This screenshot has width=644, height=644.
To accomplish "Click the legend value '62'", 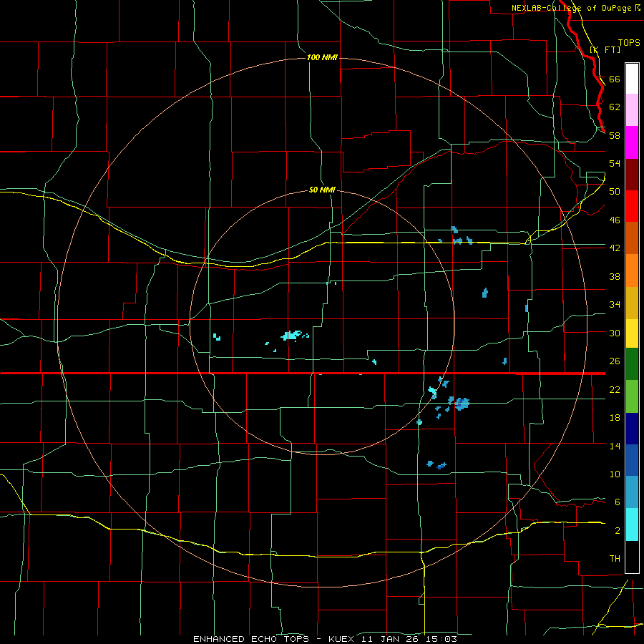I will [x=615, y=107].
